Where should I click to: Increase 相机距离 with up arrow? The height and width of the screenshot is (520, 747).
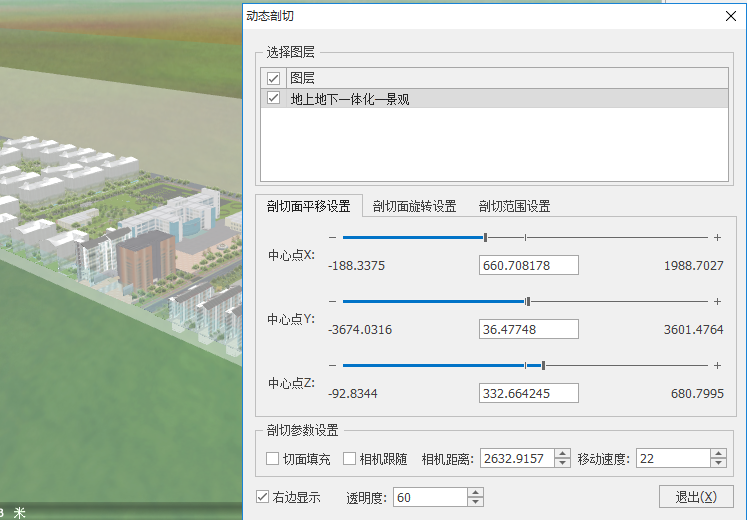tap(562, 454)
